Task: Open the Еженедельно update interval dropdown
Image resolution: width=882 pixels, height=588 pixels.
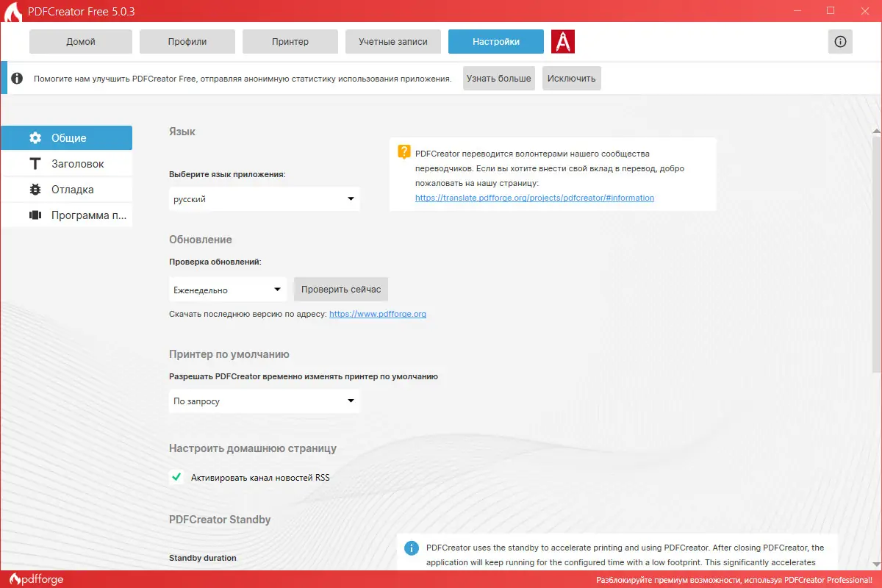Action: pos(228,290)
